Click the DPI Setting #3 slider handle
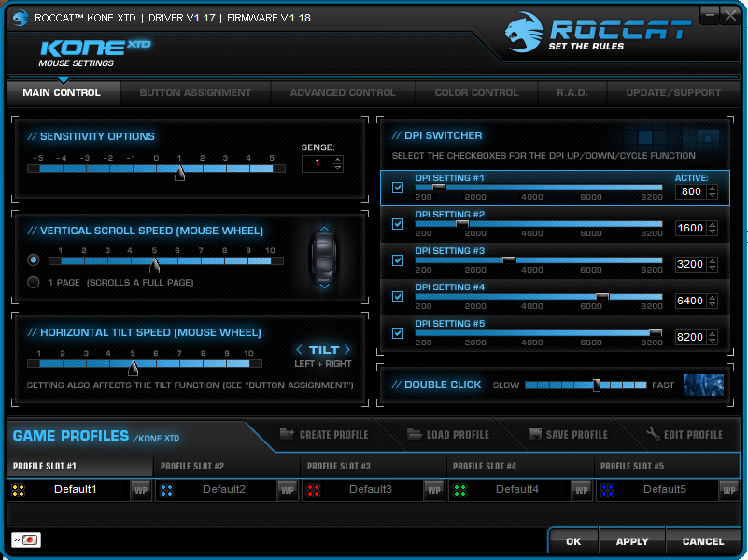 pos(509,260)
